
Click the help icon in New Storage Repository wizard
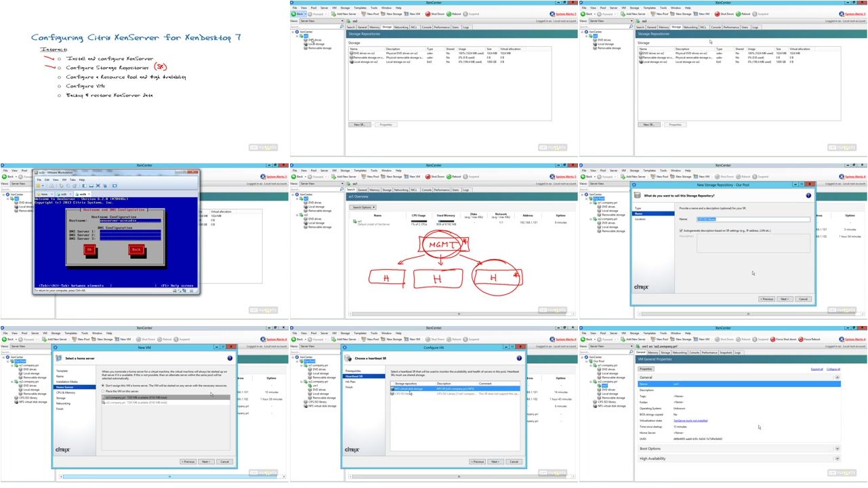tap(808, 195)
